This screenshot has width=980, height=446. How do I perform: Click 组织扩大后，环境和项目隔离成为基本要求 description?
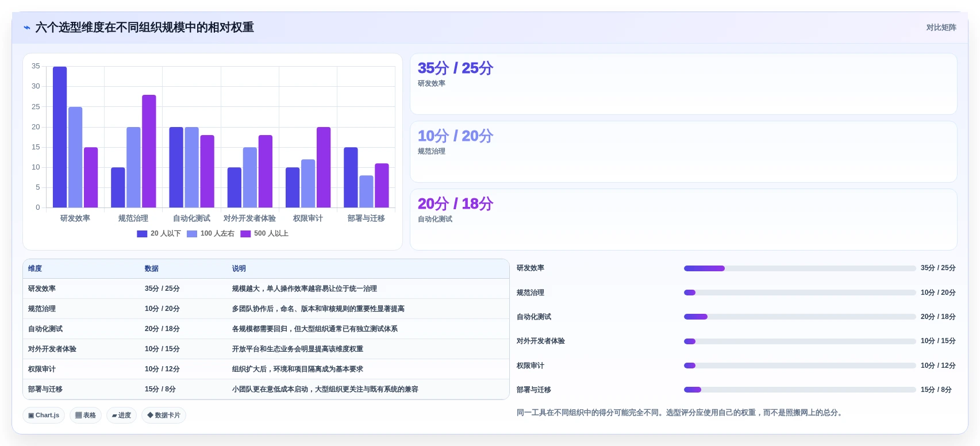[298, 369]
